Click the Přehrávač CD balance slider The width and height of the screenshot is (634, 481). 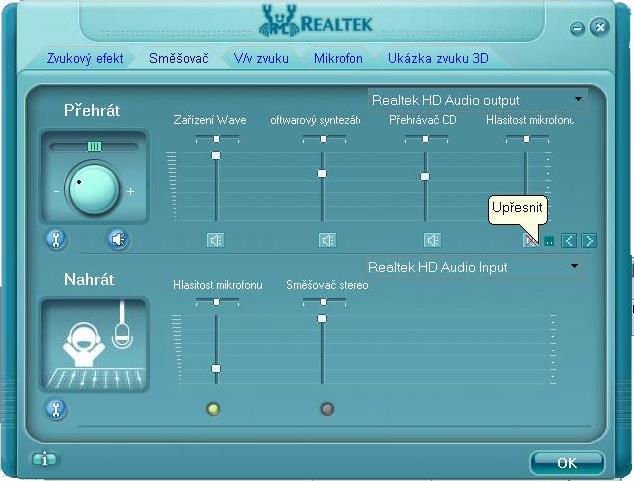tap(425, 139)
